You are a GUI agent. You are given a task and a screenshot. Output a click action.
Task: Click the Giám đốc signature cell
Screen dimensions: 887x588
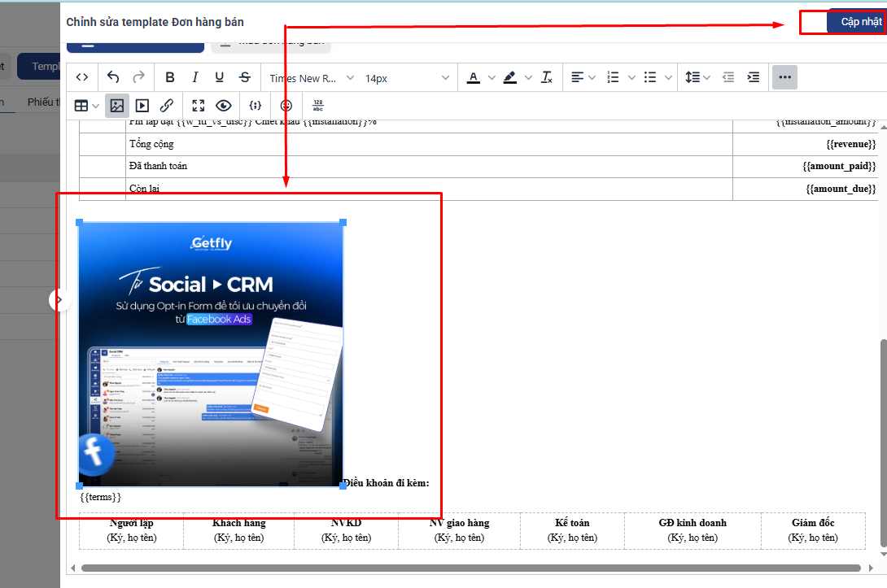point(813,531)
